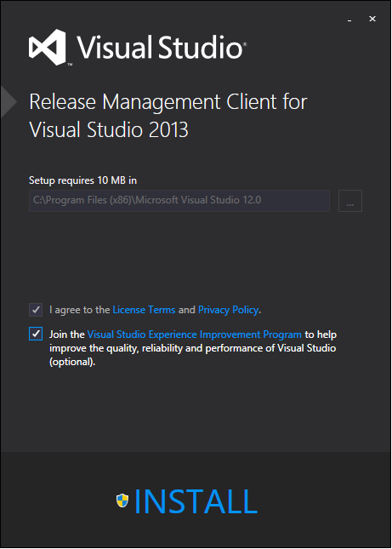Image resolution: width=392 pixels, height=549 pixels.
Task: Open Visual Studio Experience Improvement Program link
Action: pyautogui.click(x=195, y=335)
